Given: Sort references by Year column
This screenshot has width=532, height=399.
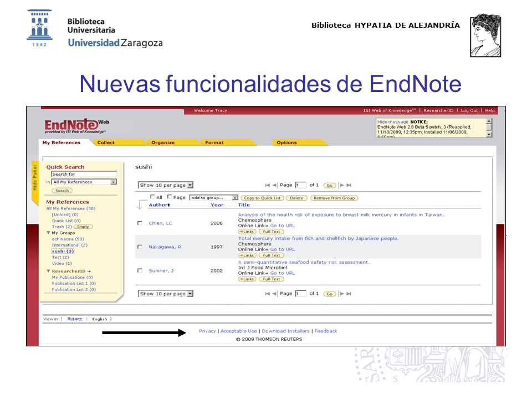Looking at the screenshot, I should click(x=217, y=205).
